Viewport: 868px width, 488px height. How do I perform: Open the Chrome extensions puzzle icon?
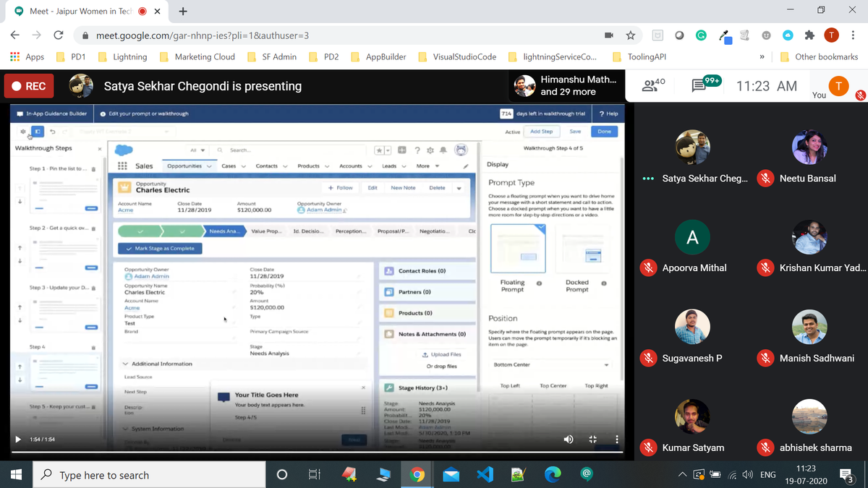point(809,35)
